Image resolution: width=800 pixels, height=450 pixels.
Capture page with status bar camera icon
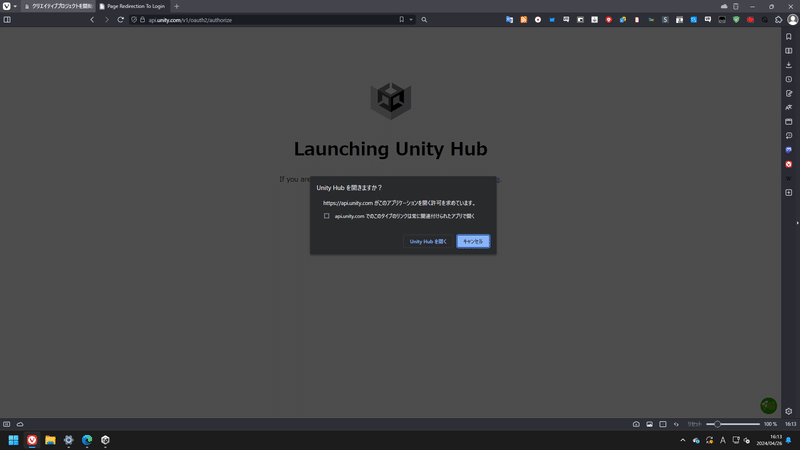tap(636, 424)
